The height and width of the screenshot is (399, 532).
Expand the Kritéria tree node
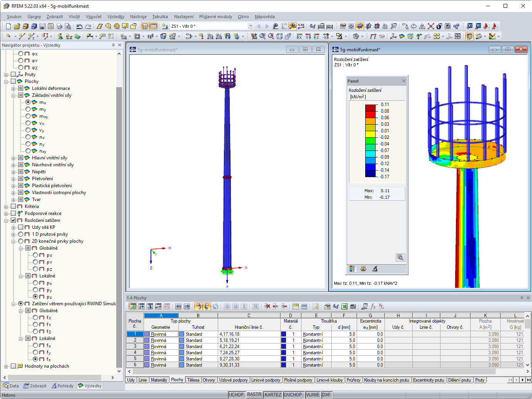click(x=6, y=207)
